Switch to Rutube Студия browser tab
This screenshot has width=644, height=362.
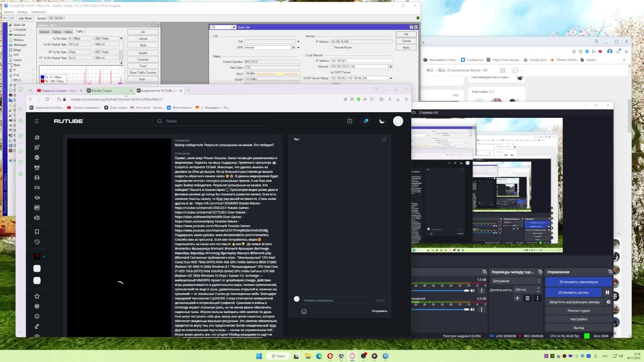(107, 90)
